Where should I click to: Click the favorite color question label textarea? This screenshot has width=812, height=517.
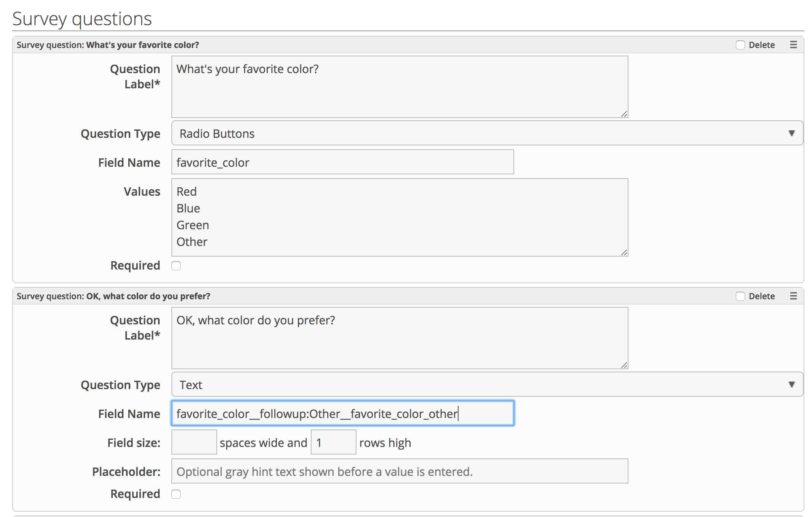pyautogui.click(x=400, y=87)
